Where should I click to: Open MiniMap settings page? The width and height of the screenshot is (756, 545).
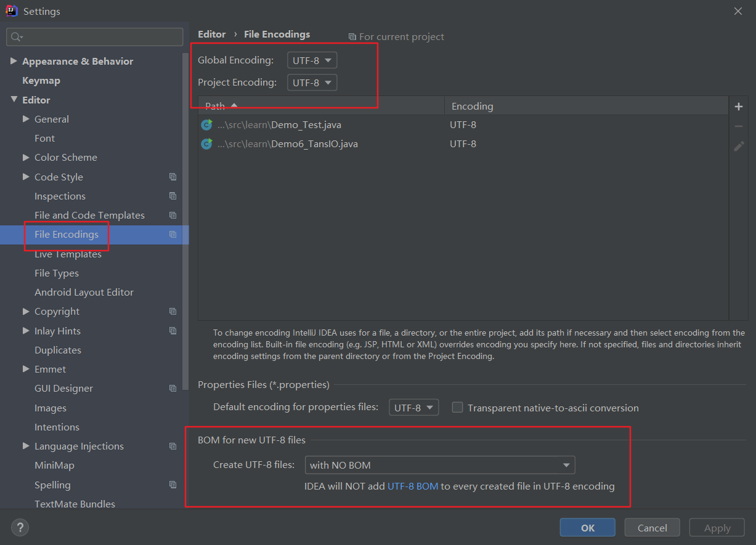point(54,466)
